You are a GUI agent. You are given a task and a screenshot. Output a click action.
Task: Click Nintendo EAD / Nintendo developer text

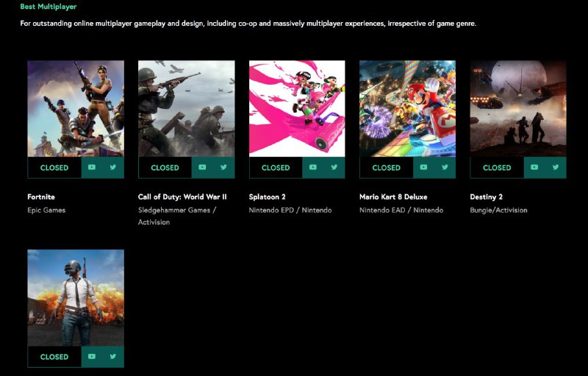[401, 210]
